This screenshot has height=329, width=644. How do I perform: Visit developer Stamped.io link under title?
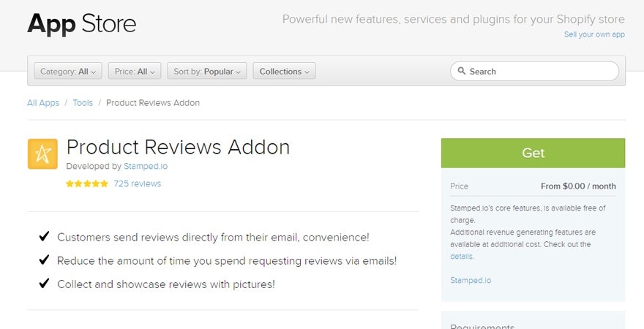point(145,167)
